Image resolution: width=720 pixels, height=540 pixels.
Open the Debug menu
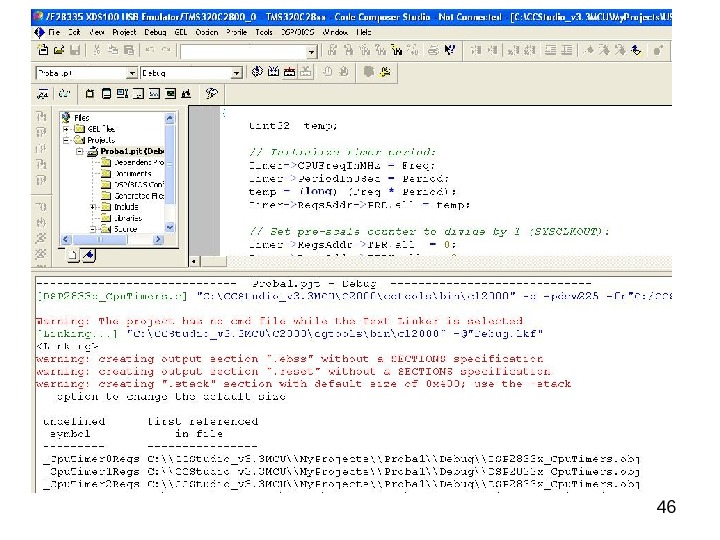(x=155, y=32)
